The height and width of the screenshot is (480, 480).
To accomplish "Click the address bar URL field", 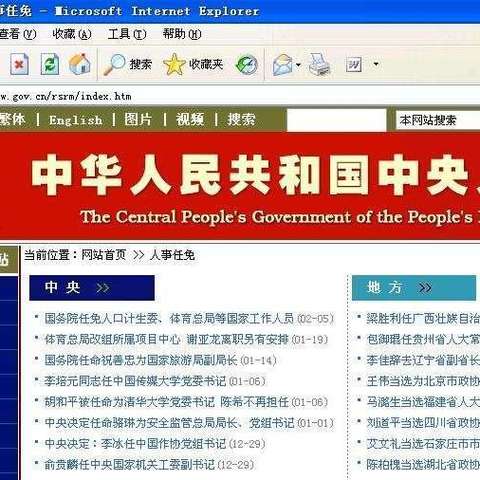I will pyautogui.click(x=240, y=96).
